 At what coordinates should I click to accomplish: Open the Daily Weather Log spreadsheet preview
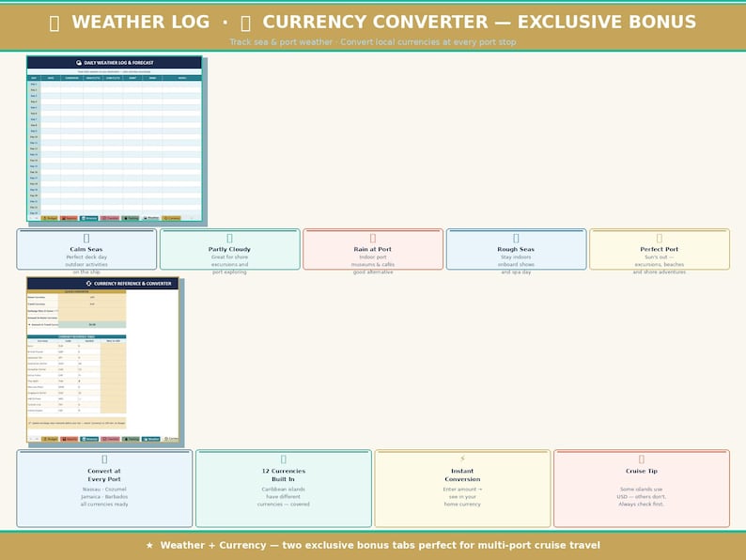[x=115, y=138]
